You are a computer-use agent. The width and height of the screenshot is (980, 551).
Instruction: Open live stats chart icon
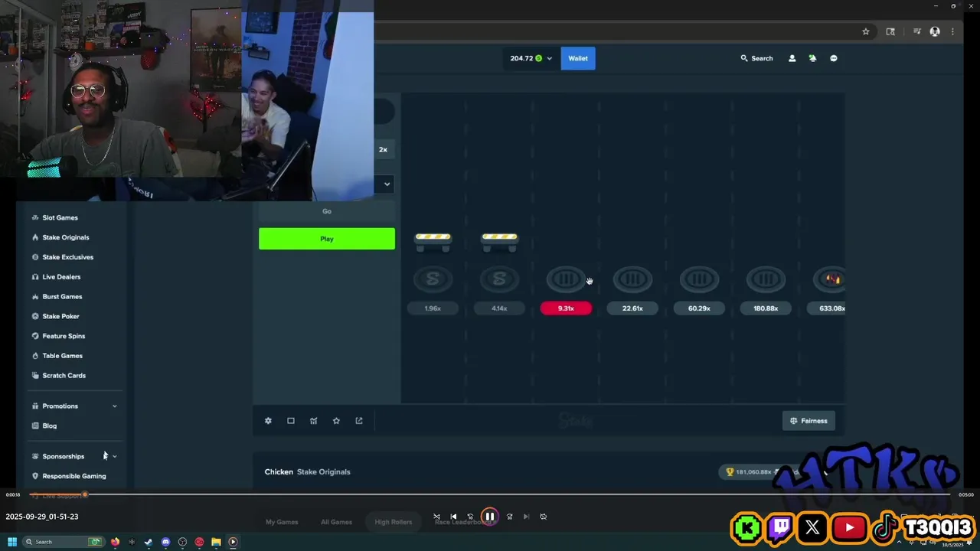[x=313, y=421]
